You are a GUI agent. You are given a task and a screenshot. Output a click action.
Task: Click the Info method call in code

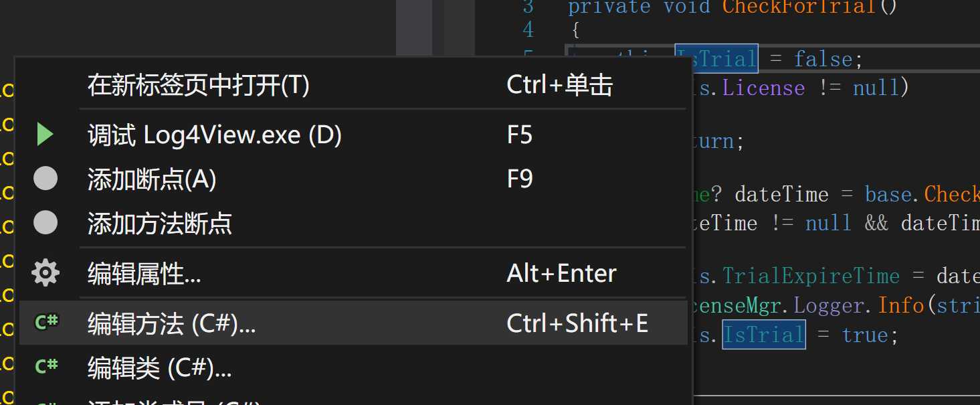click(901, 305)
